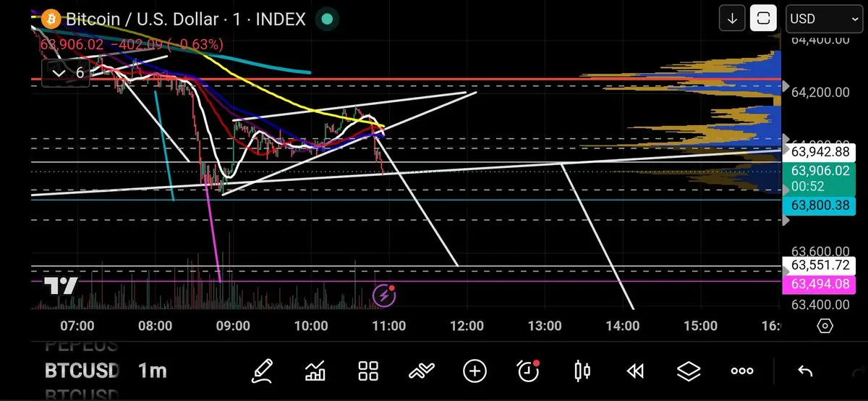Open the alert clock icon
Screen dimensions: 868x401
tap(528, 371)
